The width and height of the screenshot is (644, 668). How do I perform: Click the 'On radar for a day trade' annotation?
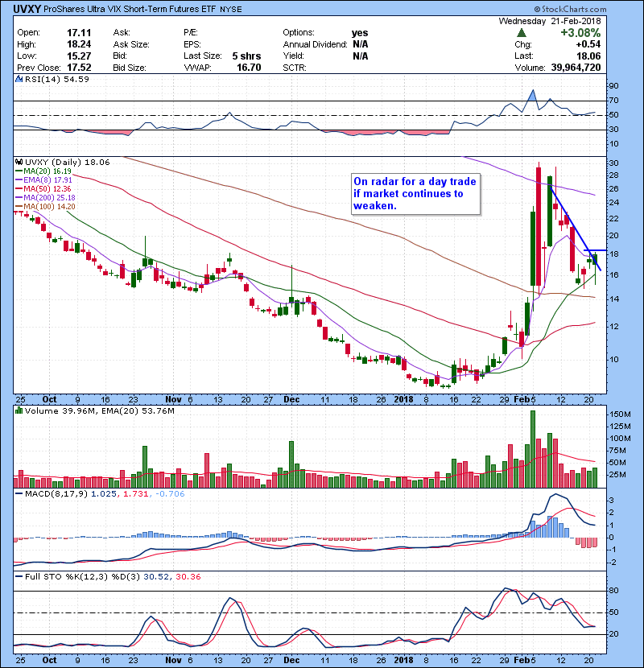click(x=415, y=193)
